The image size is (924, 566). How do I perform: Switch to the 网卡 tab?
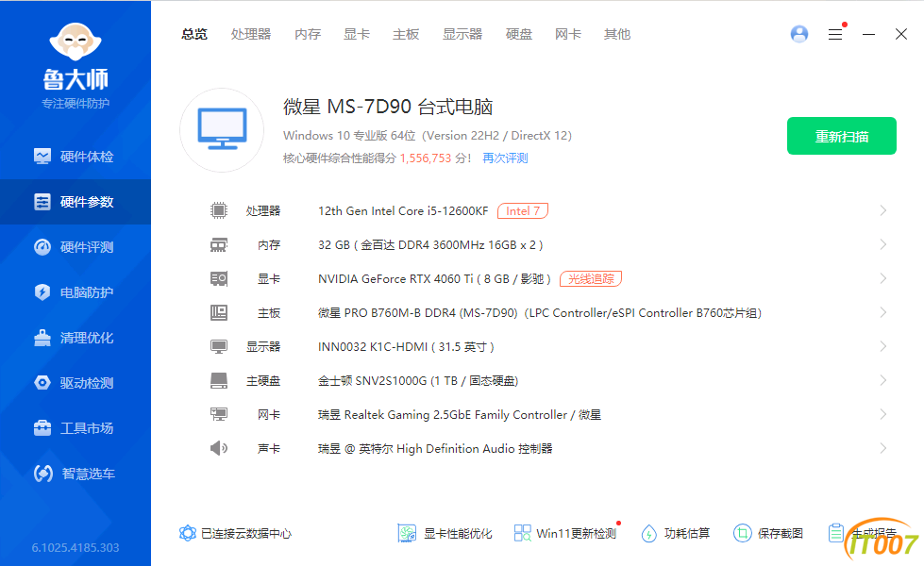pyautogui.click(x=568, y=34)
